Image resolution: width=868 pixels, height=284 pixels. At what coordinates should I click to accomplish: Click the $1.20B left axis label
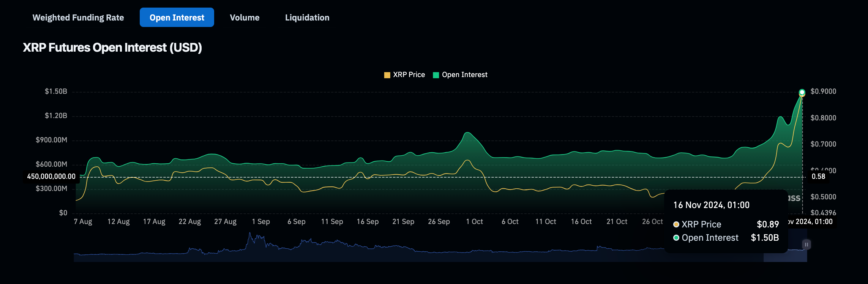(56, 116)
